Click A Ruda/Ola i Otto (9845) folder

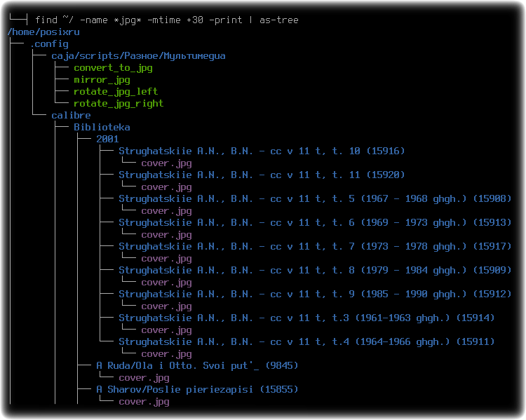197,365
